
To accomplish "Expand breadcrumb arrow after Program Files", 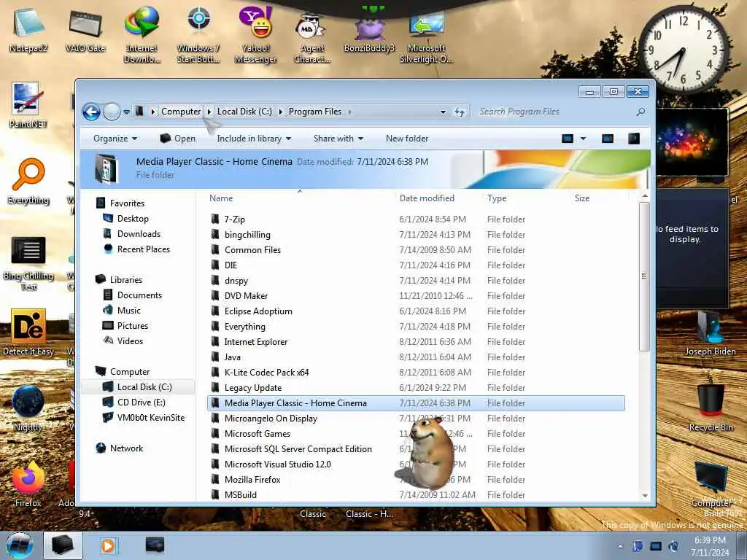I will click(349, 112).
